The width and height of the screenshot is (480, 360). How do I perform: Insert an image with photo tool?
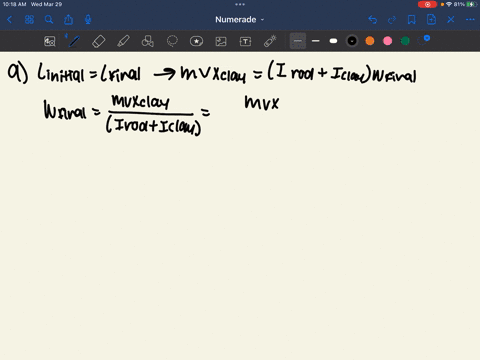click(x=221, y=41)
